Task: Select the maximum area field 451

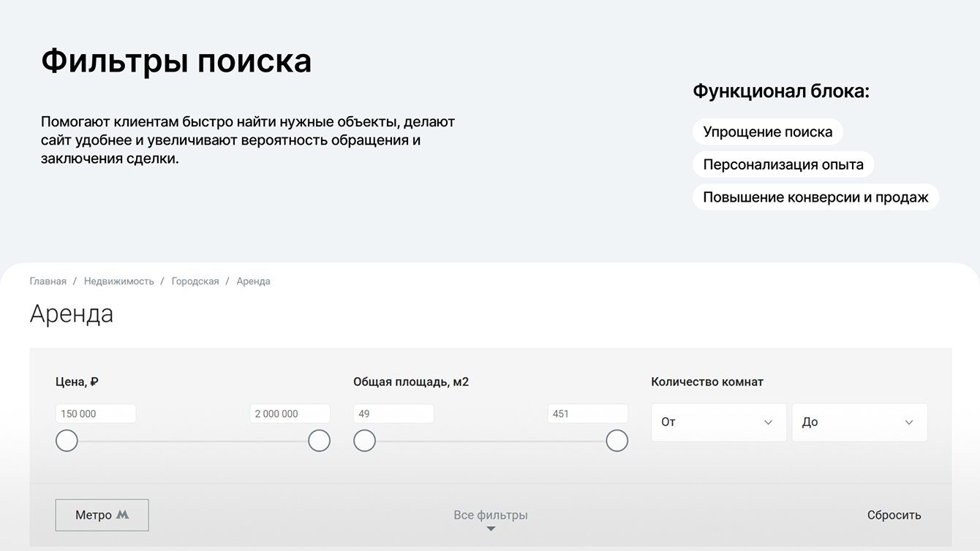Action: 587,414
